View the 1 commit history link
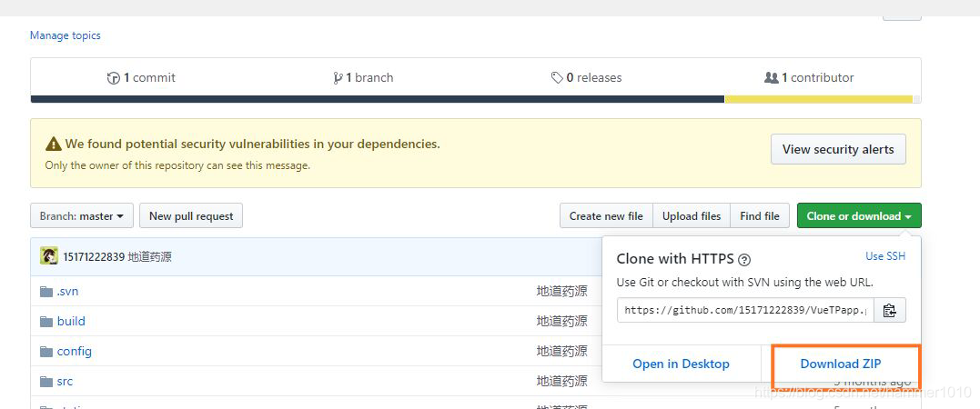The width and height of the screenshot is (980, 409). 142,78
